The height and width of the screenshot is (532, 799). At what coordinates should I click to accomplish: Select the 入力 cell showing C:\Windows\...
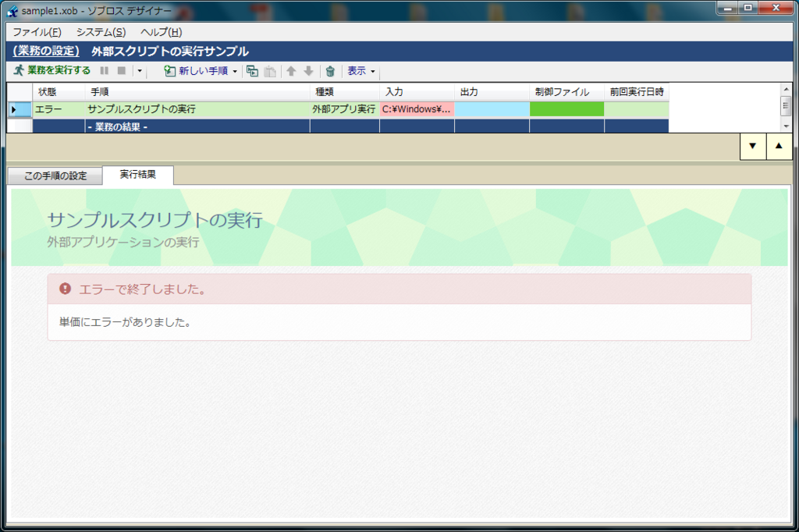pos(417,109)
